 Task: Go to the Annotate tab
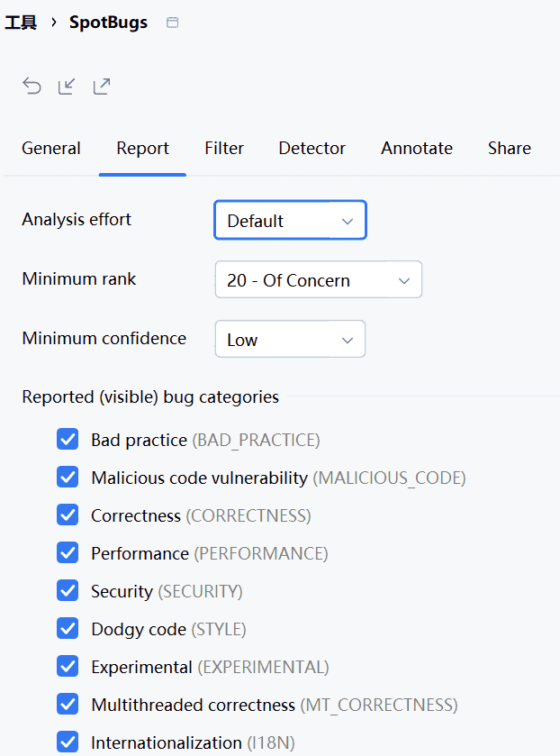pyautogui.click(x=417, y=149)
